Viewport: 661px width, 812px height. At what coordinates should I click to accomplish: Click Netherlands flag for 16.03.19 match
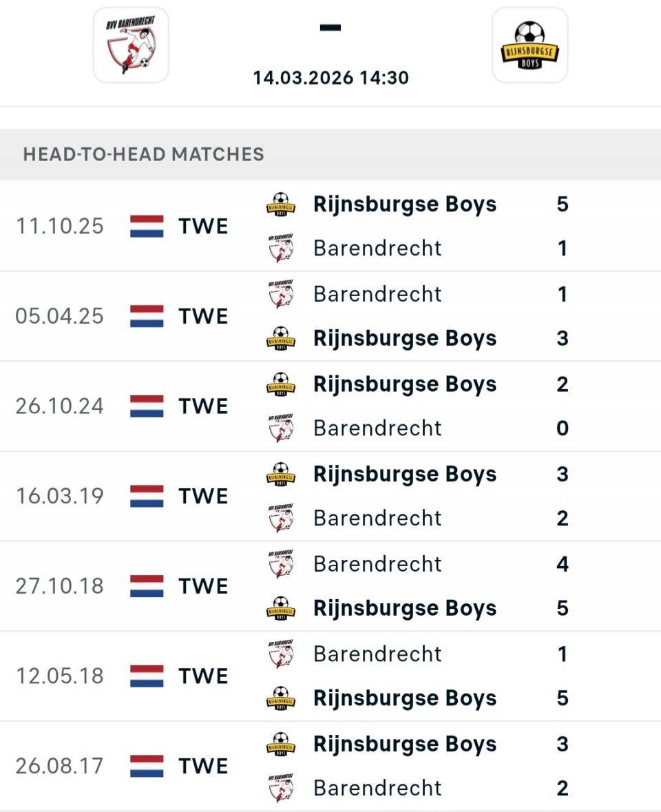click(147, 496)
